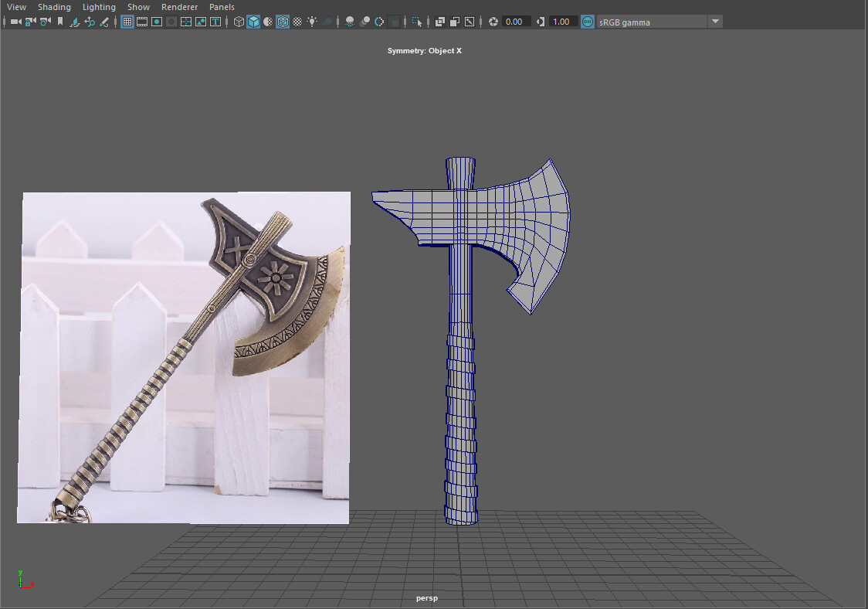Image resolution: width=868 pixels, height=609 pixels.
Task: Open the Panels menu
Action: 222,7
